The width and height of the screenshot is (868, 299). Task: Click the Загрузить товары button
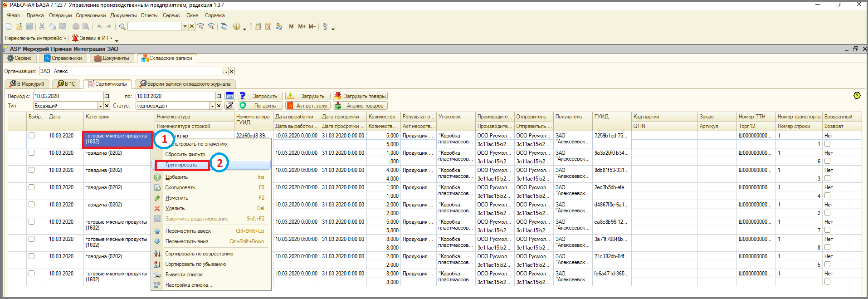(x=360, y=96)
